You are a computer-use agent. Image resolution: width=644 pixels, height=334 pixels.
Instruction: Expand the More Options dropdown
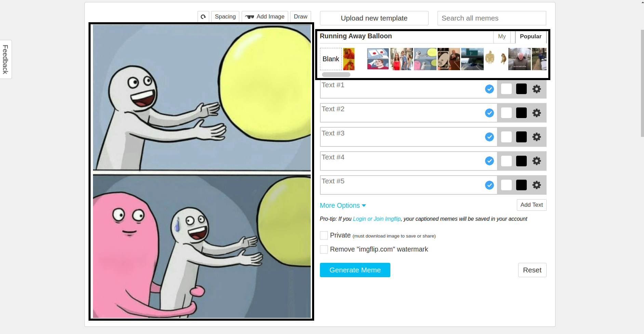click(343, 205)
